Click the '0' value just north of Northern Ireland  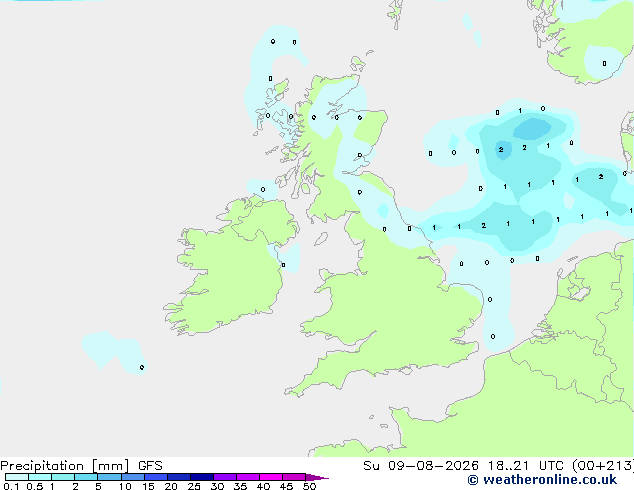point(263,190)
